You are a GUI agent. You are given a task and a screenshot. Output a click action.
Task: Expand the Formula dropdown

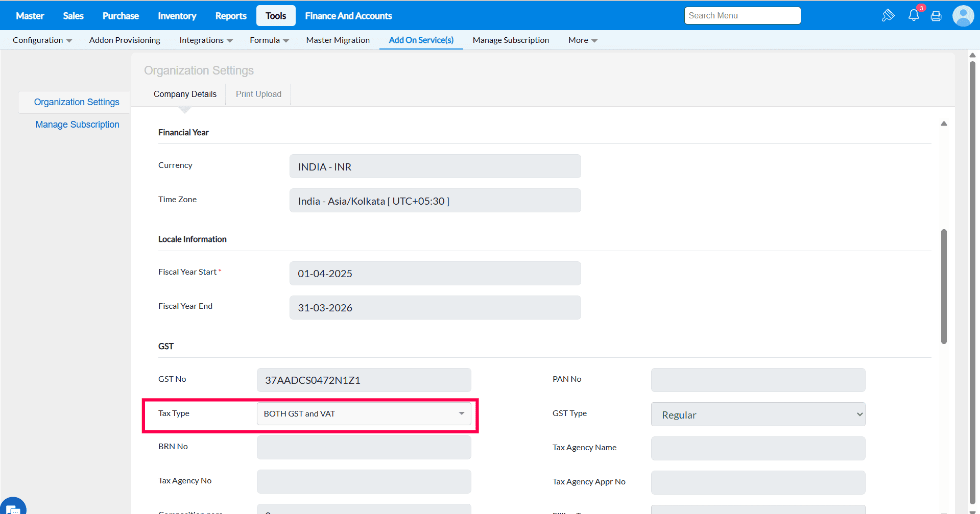(269, 40)
